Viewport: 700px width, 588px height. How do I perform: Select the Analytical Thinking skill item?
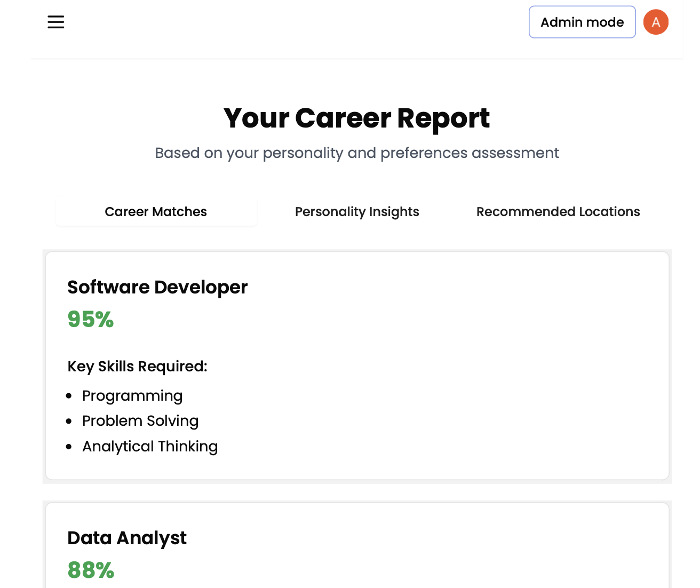pyautogui.click(x=149, y=446)
